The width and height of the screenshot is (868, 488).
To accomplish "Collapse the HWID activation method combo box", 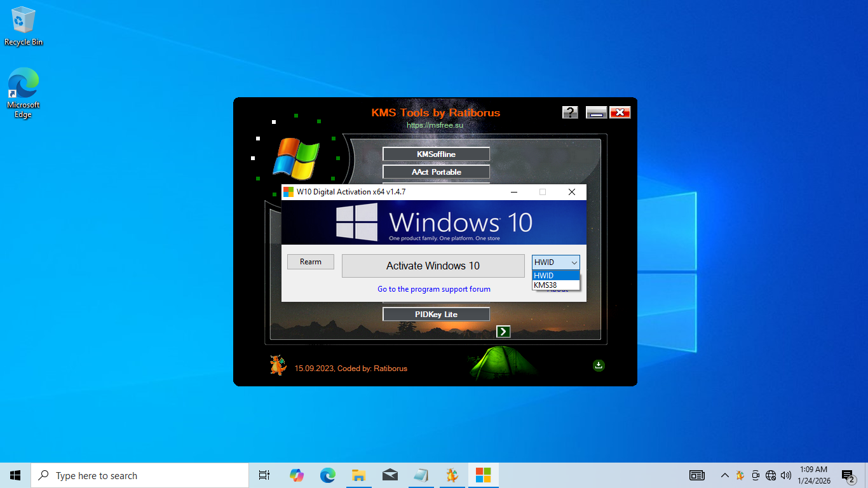I will (x=556, y=262).
